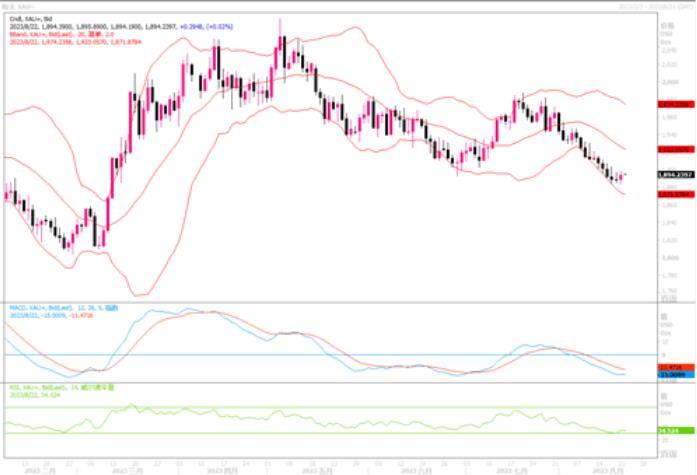The height and width of the screenshot is (475, 697).
Task: Click the lower RSI threshold line
Action: [x=300, y=433]
